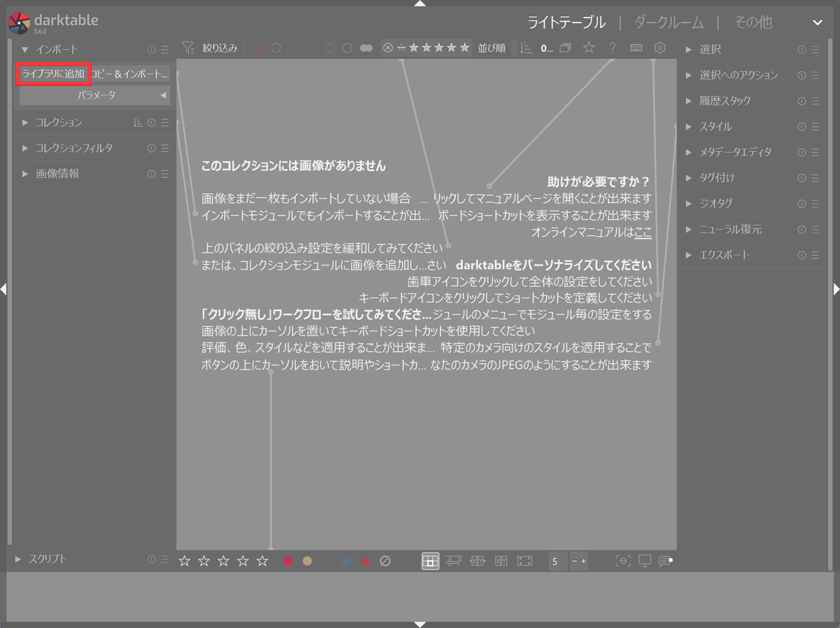Toggle the blue color label filter
The width and height of the screenshot is (840, 628).
click(311, 48)
